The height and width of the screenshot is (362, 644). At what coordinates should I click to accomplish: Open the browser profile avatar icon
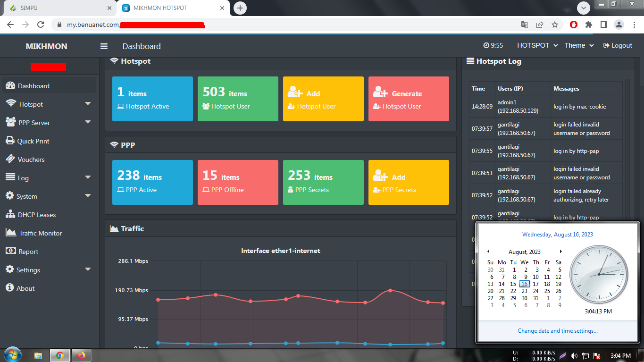pos(619,25)
